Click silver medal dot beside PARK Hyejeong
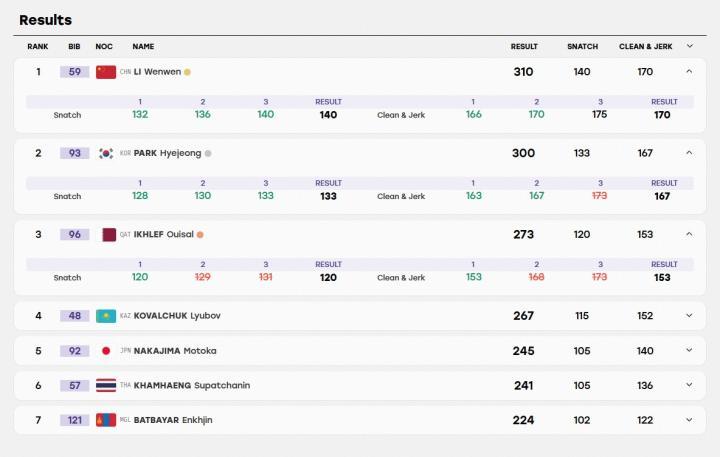This screenshot has width=720, height=457. point(208,153)
